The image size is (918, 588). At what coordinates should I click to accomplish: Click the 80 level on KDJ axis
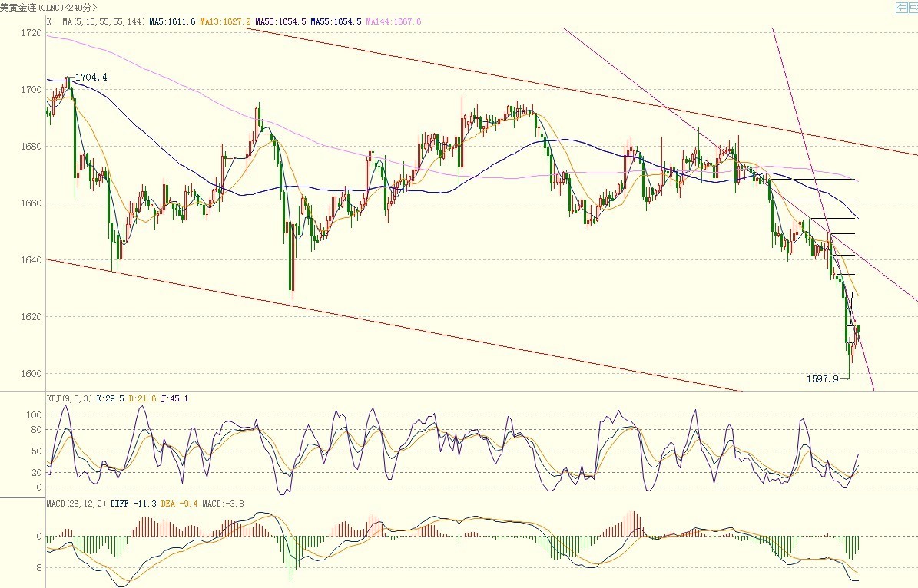[x=36, y=429]
